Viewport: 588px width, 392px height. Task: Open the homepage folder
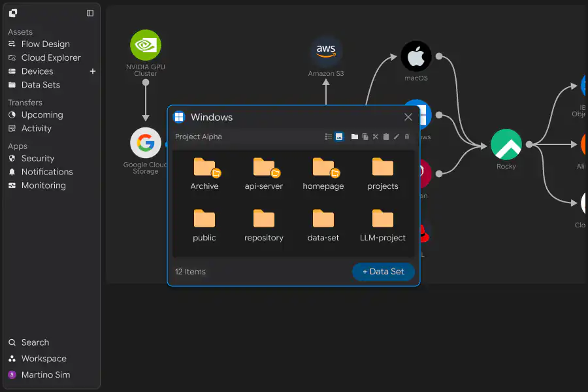(323, 174)
